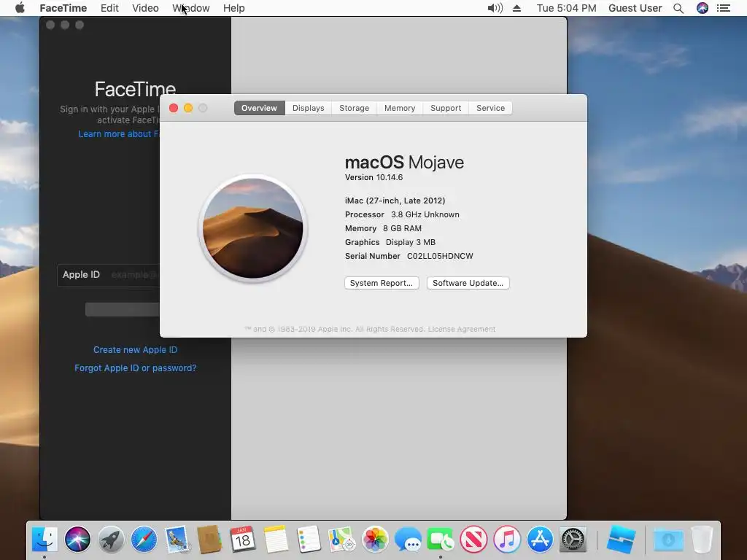Open the Help menu

(x=234, y=8)
